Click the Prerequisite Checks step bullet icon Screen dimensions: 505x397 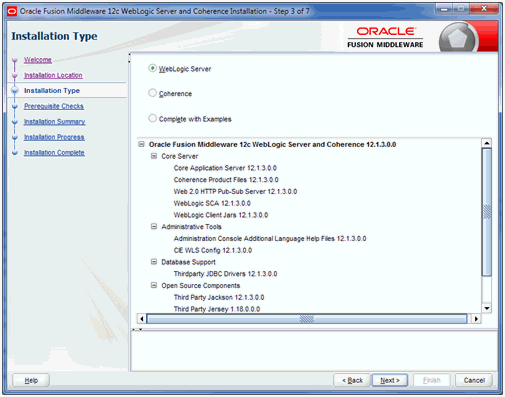tap(15, 107)
